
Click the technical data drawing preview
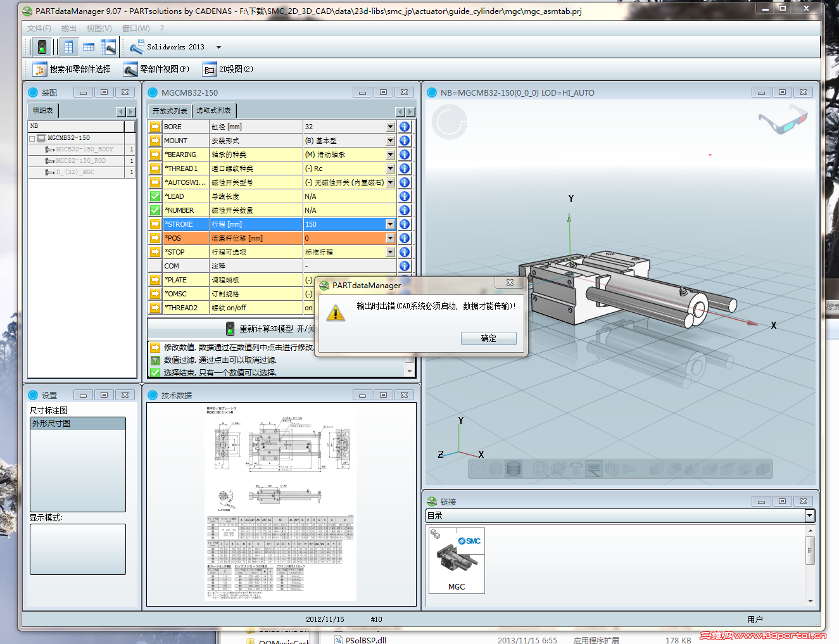[x=281, y=503]
